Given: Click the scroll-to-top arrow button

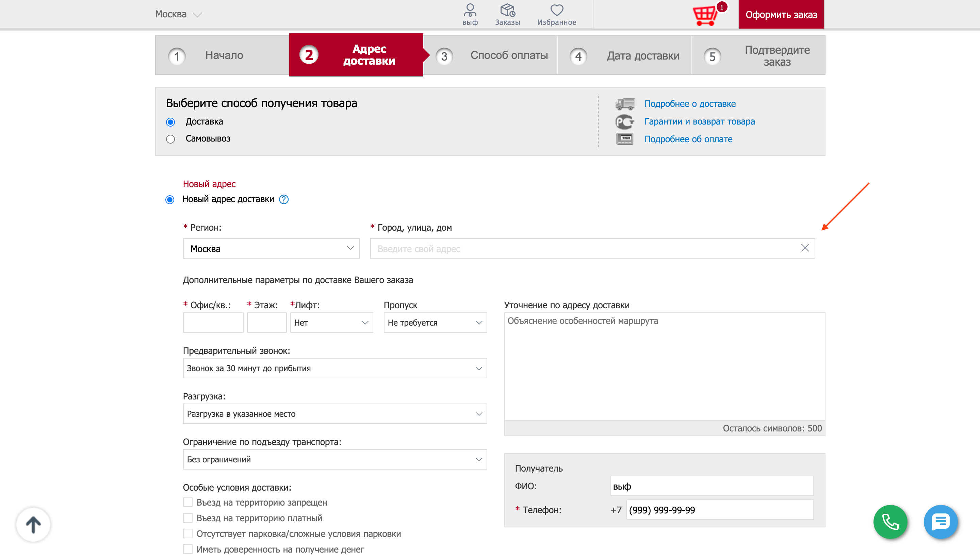Looking at the screenshot, I should click(x=33, y=524).
